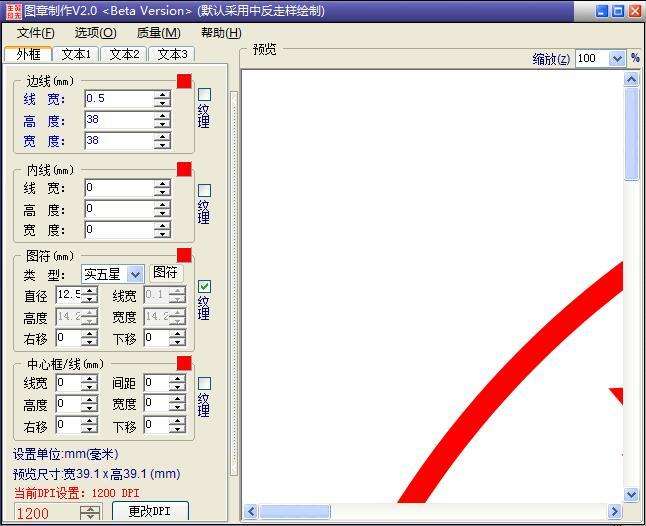Image resolution: width=646 pixels, height=526 pixels.
Task: Open the 质量(M) menu
Action: pyautogui.click(x=159, y=33)
